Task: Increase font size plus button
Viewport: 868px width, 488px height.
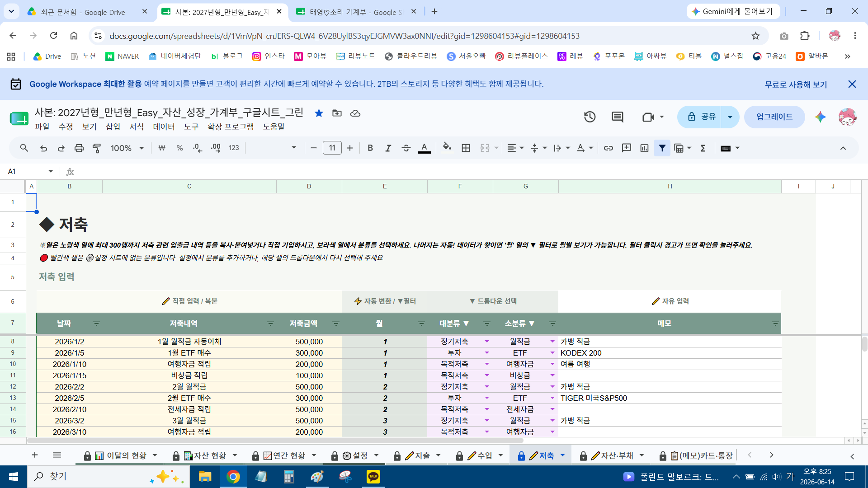Action: (x=350, y=148)
